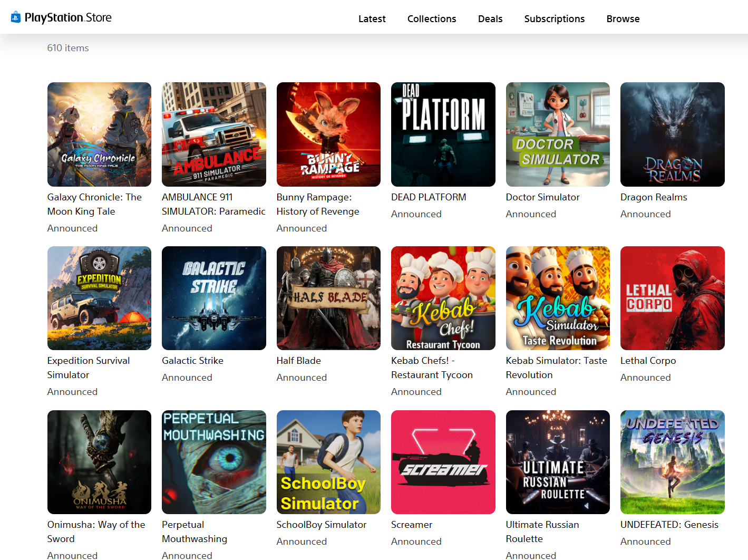This screenshot has height=560, width=748.
Task: Open the Latest section
Action: (372, 18)
